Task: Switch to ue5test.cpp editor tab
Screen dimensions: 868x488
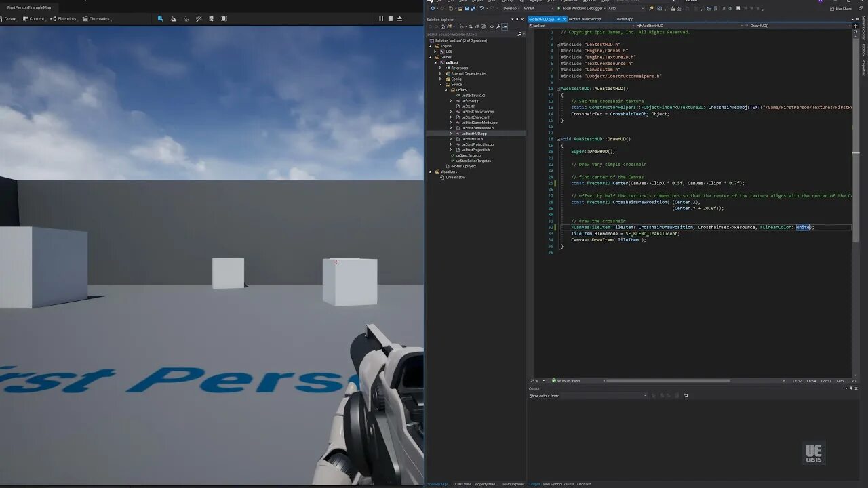Action: click(625, 19)
